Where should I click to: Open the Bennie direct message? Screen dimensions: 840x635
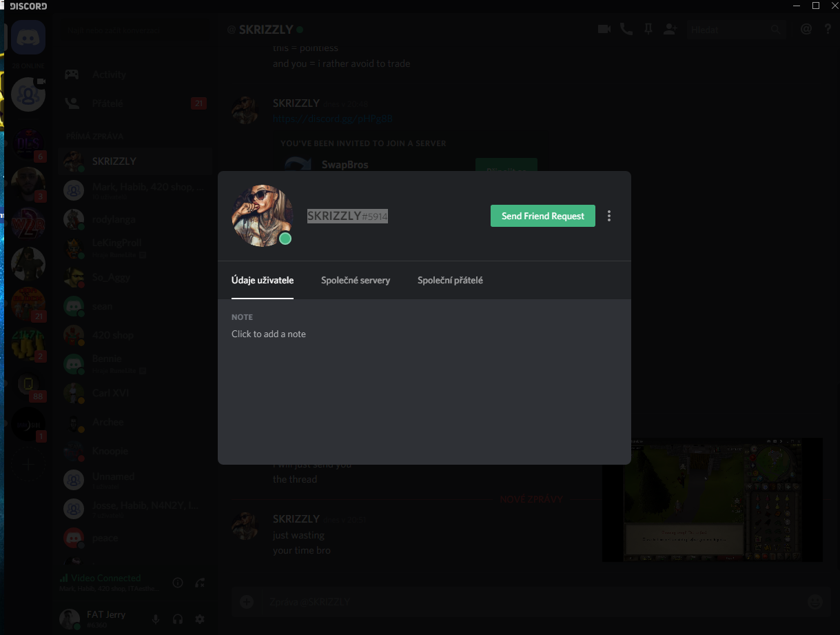(135, 364)
